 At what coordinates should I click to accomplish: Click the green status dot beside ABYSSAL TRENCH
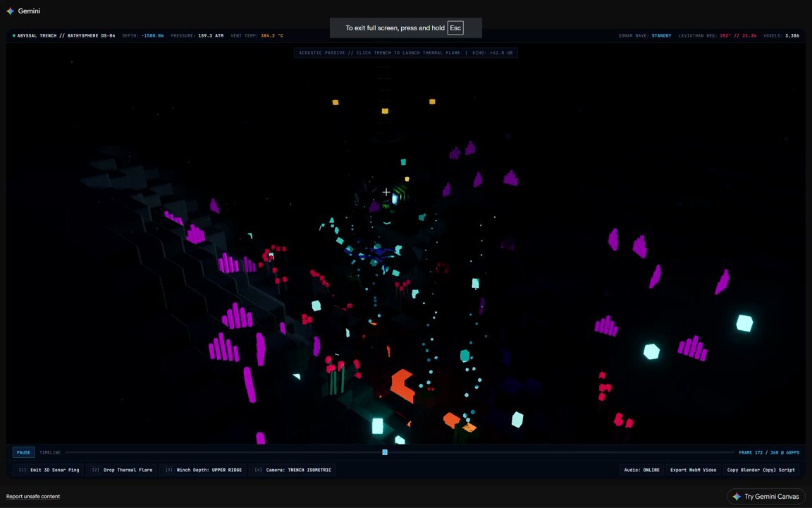tap(14, 36)
